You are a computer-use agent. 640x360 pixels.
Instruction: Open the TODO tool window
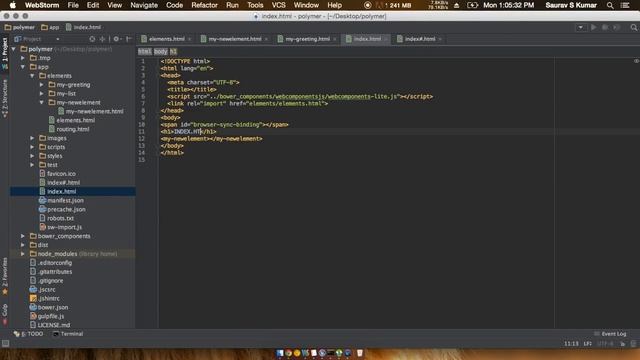click(29, 334)
